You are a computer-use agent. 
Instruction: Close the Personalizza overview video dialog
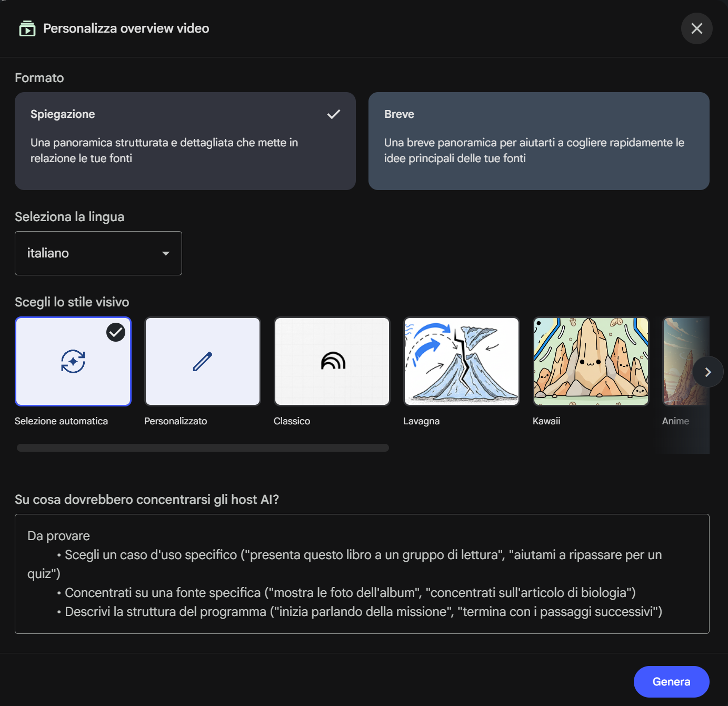[x=696, y=28]
